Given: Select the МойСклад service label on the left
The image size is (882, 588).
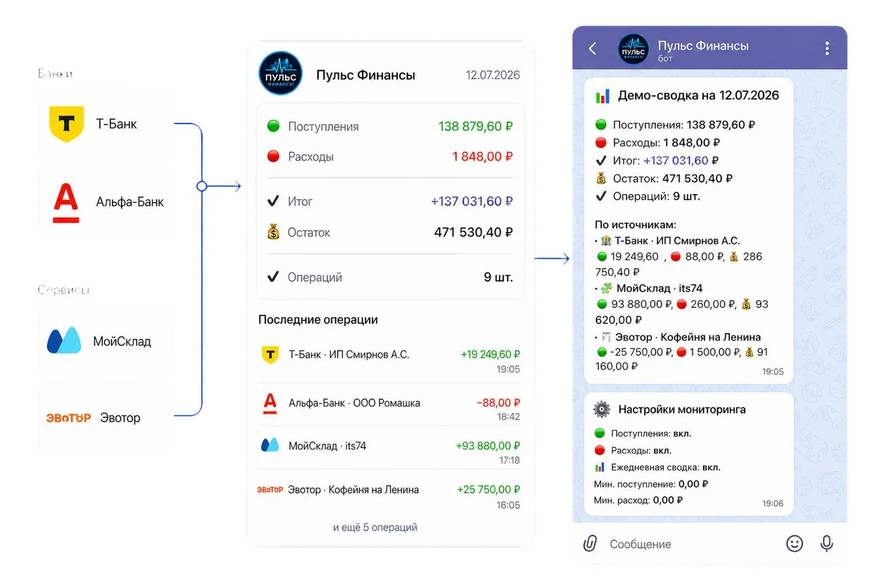Looking at the screenshot, I should click(x=122, y=341).
